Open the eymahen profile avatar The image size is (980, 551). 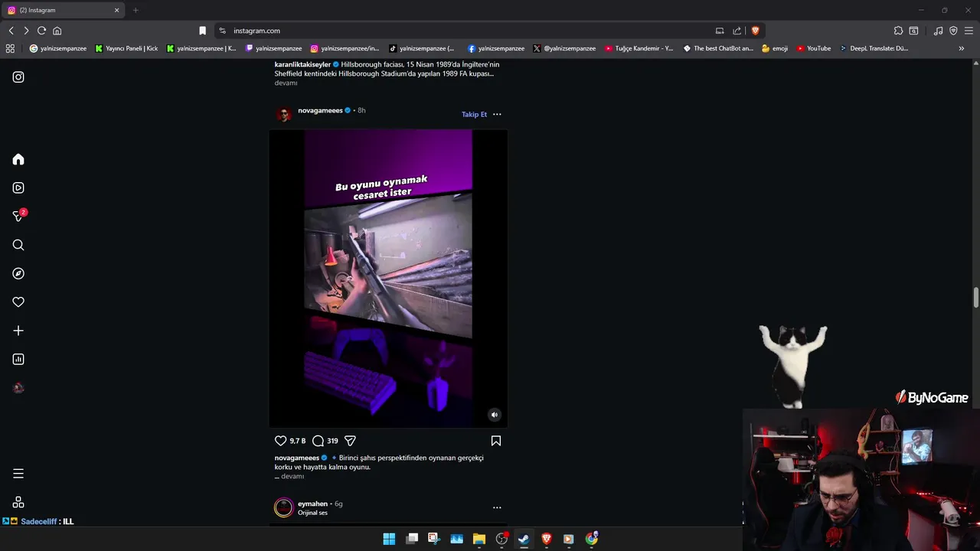pyautogui.click(x=284, y=507)
